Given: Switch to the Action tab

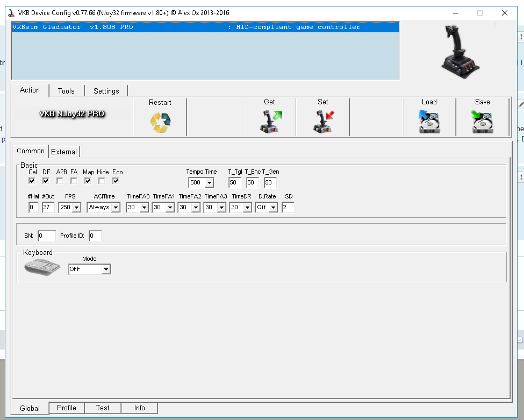Looking at the screenshot, I should pyautogui.click(x=30, y=90).
